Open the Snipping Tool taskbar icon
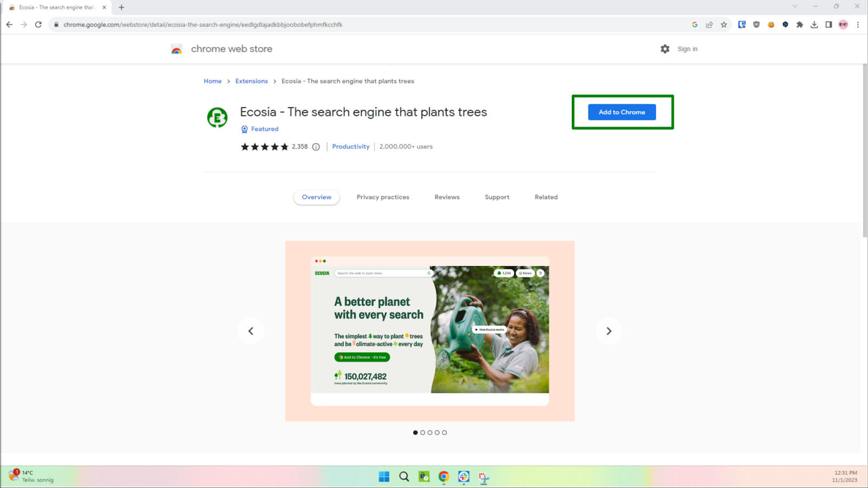The width and height of the screenshot is (868, 488). pos(484,477)
